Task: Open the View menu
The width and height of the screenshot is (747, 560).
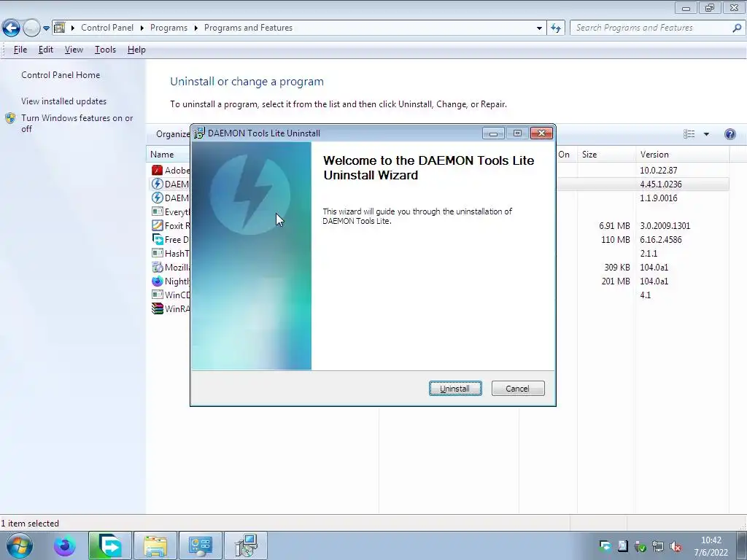Action: pyautogui.click(x=74, y=50)
